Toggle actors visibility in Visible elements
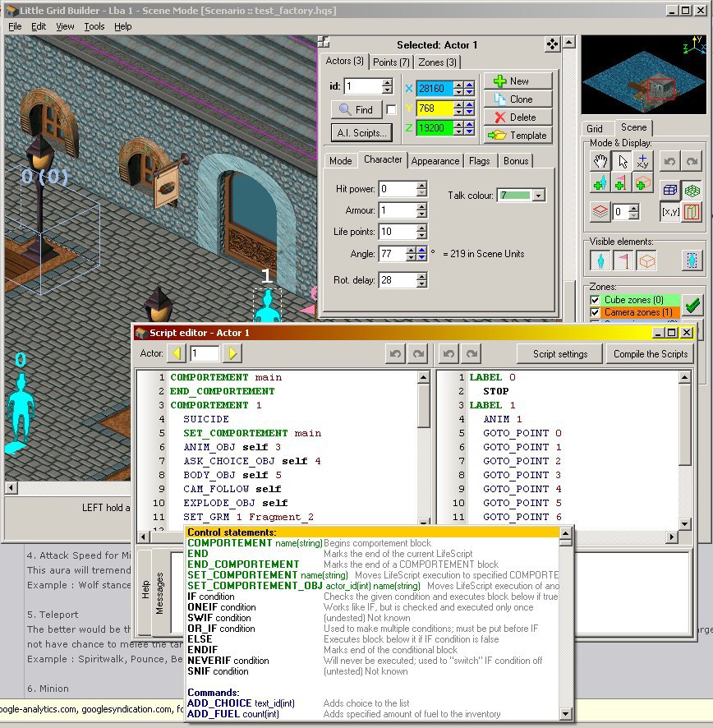This screenshot has height=728, width=713. tap(600, 260)
